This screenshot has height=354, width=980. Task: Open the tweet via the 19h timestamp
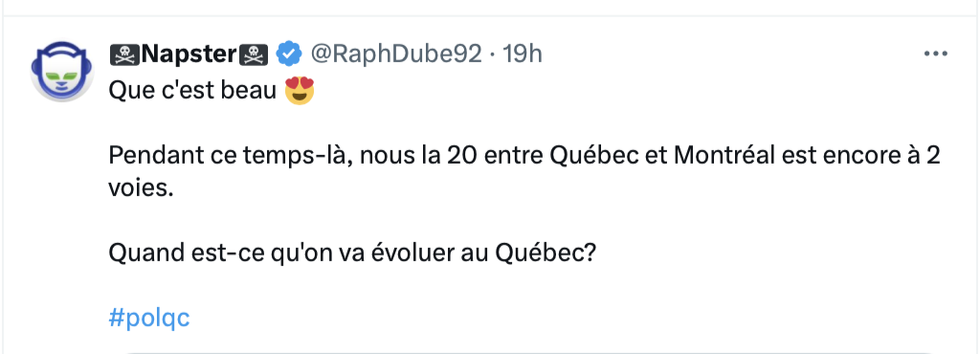click(x=523, y=55)
